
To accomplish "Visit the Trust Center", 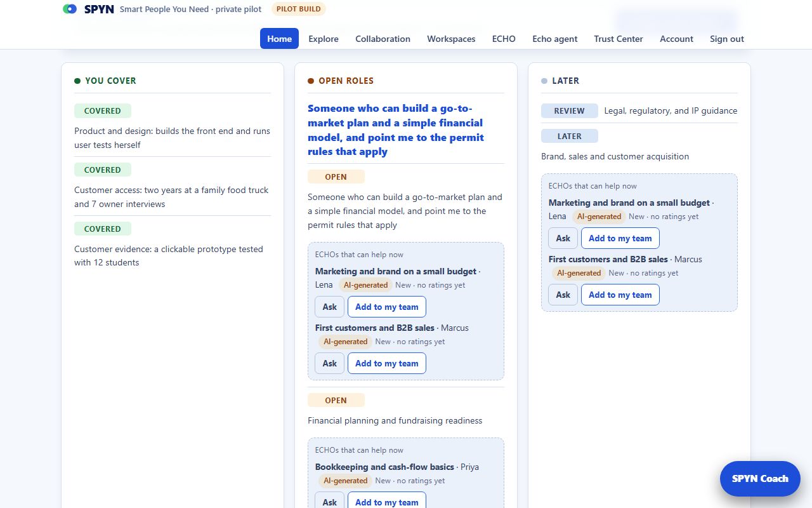I will 619,39.
